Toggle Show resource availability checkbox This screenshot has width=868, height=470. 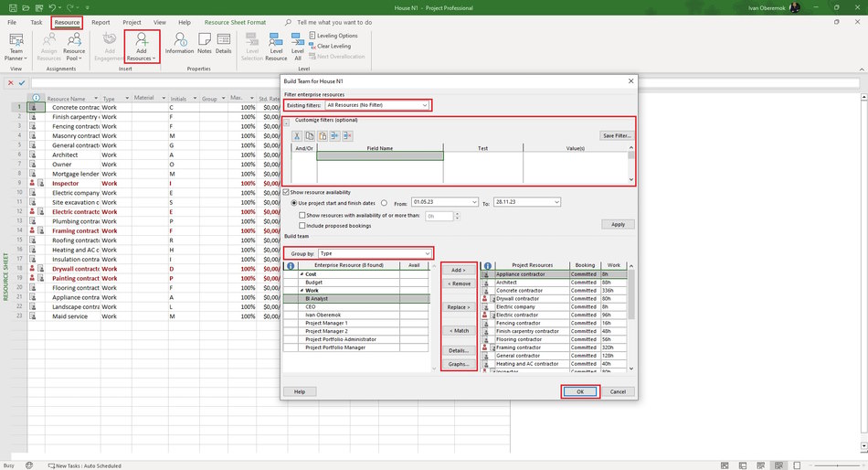286,192
